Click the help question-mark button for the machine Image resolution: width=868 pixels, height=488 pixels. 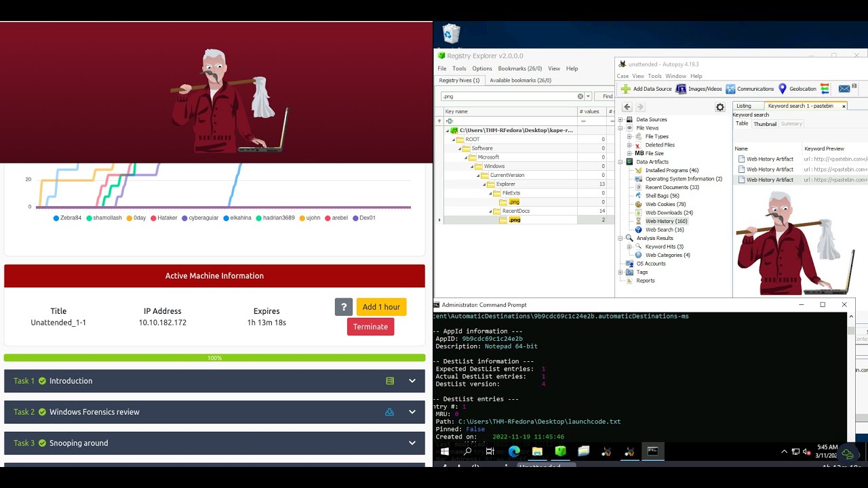pyautogui.click(x=344, y=307)
